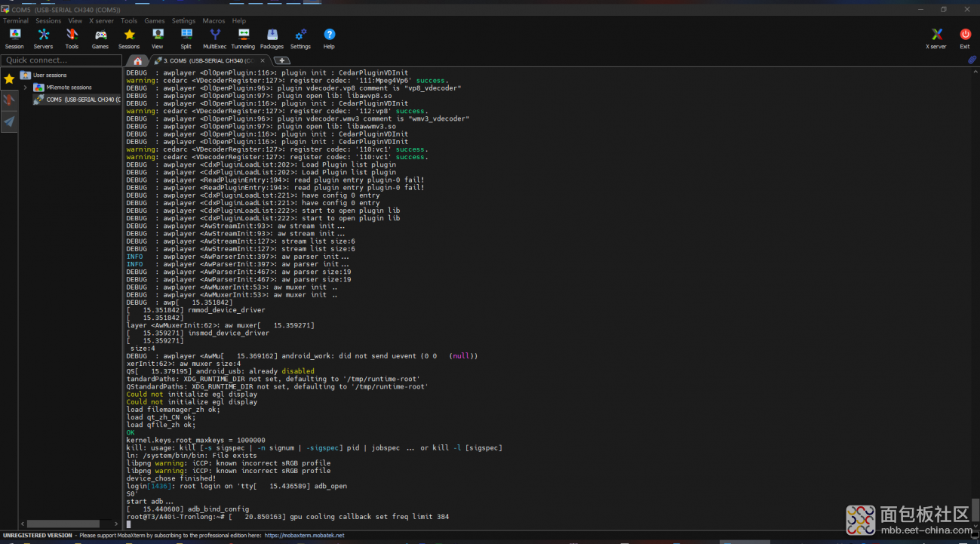Open the Settings menu
The width and height of the screenshot is (980, 544).
(183, 21)
